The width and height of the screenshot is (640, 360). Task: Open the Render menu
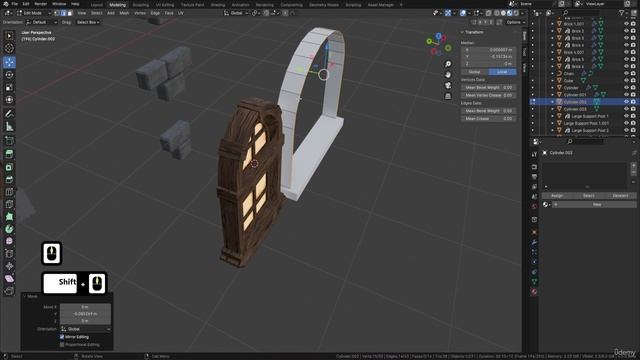pos(40,4)
